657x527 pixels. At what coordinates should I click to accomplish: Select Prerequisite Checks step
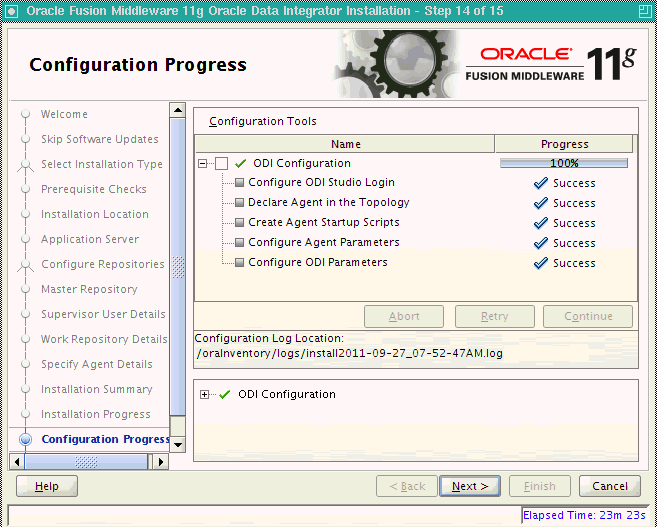click(x=94, y=189)
